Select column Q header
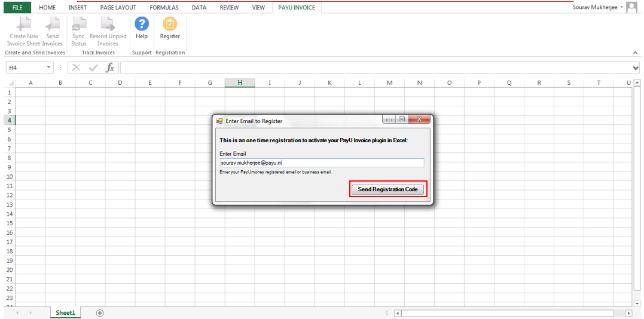 [509, 83]
